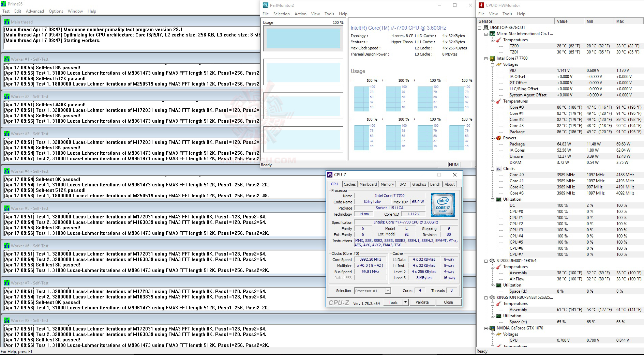Collapse the ST2000DM001-1ER164 drive node

(x=486, y=261)
